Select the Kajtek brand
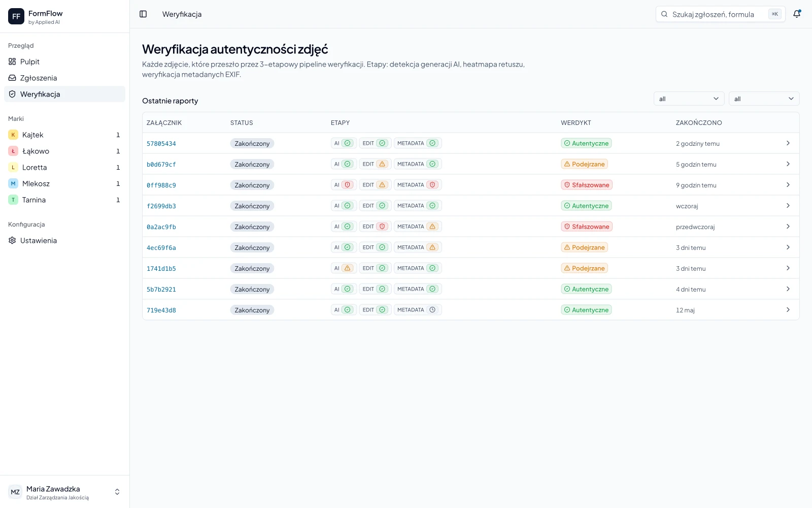 click(x=64, y=135)
